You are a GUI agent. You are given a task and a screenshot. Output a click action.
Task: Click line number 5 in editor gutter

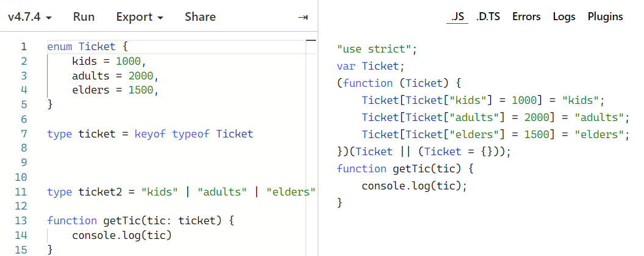23,104
